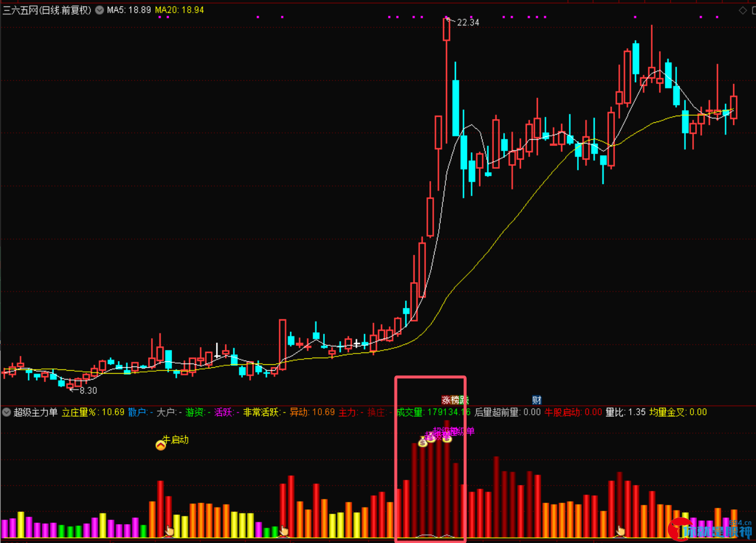This screenshot has height=543, width=756.
Task: Open the orange 榜 badge
Action: click(455, 400)
